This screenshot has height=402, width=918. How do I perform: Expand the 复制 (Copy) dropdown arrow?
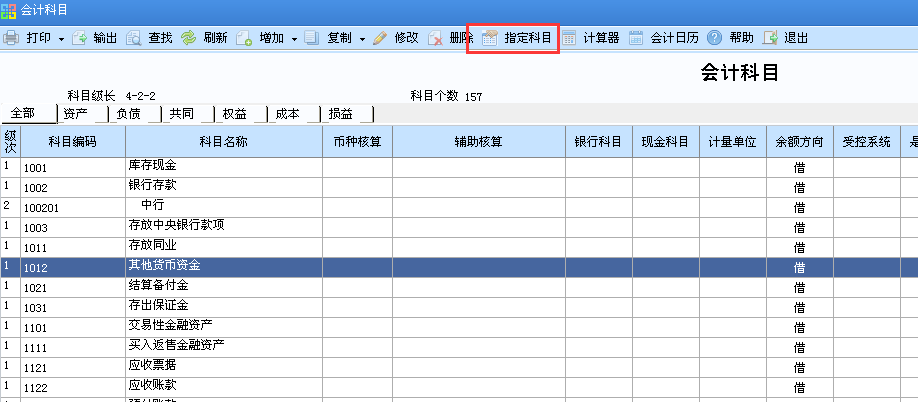click(x=361, y=39)
